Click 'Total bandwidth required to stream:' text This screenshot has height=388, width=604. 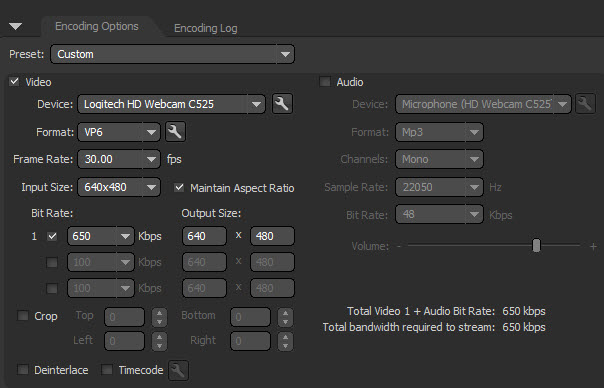(409, 327)
